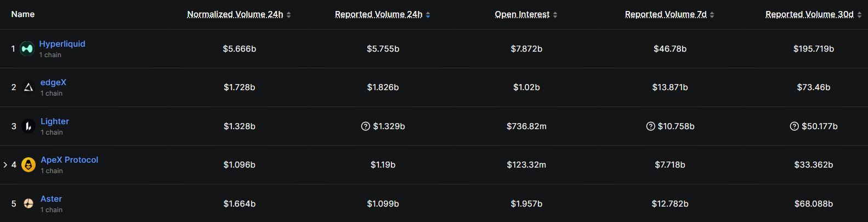Click help icon beside Lighter $1.329b volume
Screen dimensions: 868x222
tap(366, 126)
